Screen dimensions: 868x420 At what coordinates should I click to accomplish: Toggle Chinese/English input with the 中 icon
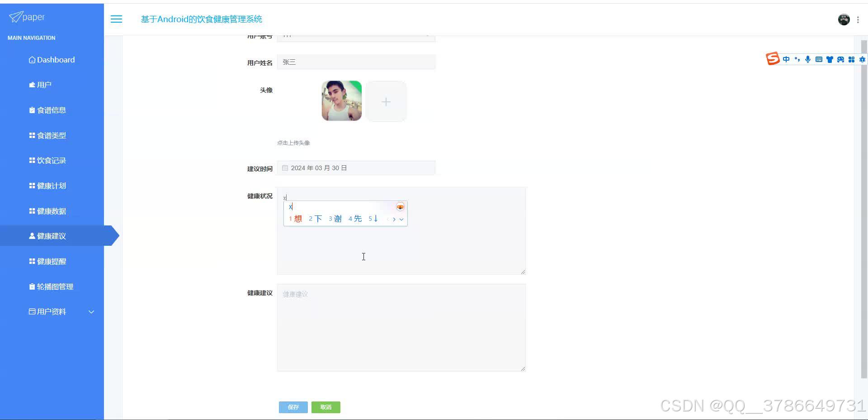coord(786,59)
